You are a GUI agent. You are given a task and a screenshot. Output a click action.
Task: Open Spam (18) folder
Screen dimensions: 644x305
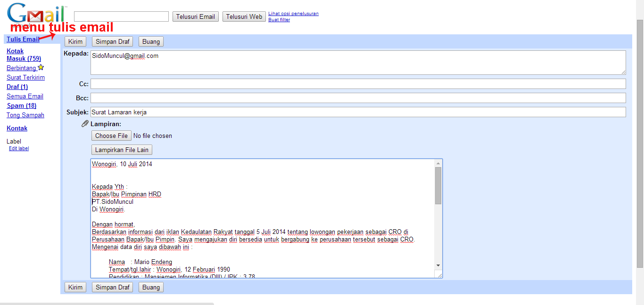(22, 105)
